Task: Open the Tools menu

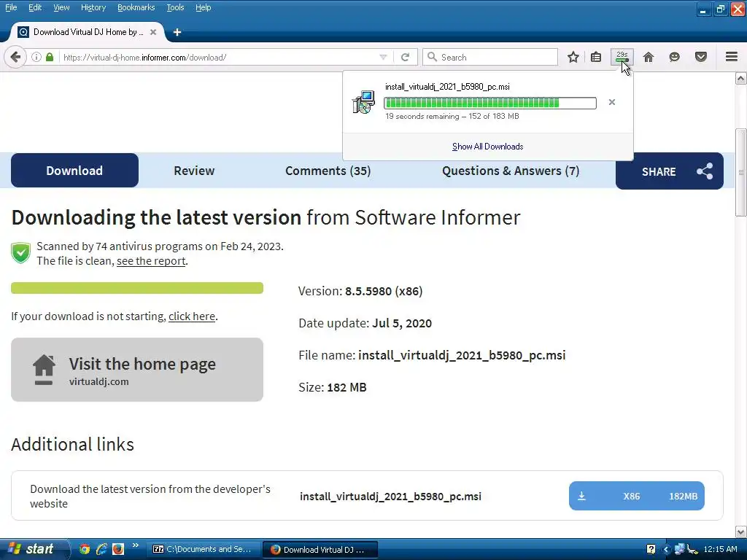Action: click(175, 7)
